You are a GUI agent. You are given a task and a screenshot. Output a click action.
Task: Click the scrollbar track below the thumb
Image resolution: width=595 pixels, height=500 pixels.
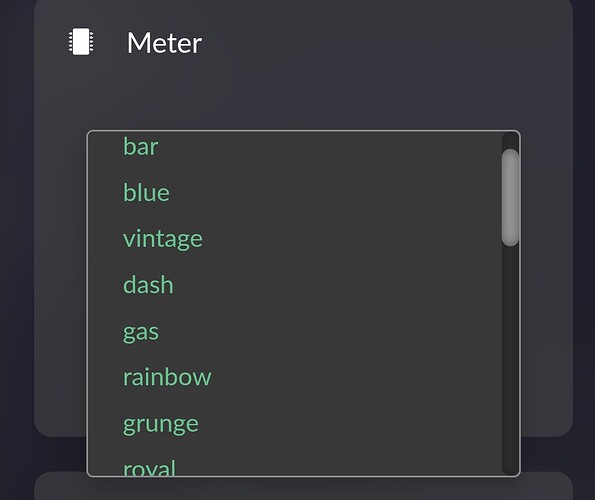(510, 360)
